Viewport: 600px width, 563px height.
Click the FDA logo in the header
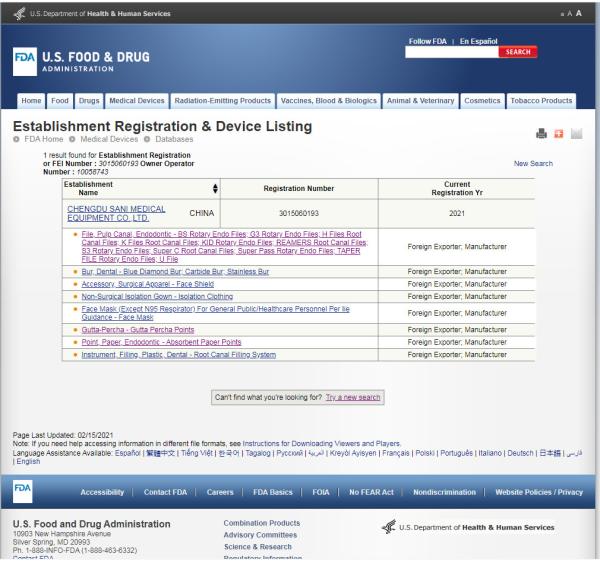click(x=25, y=62)
